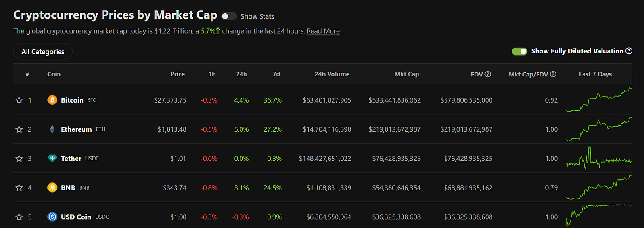Click Bitcoin market cap $533,441,836,062
The image size is (644, 228).
coord(395,100)
